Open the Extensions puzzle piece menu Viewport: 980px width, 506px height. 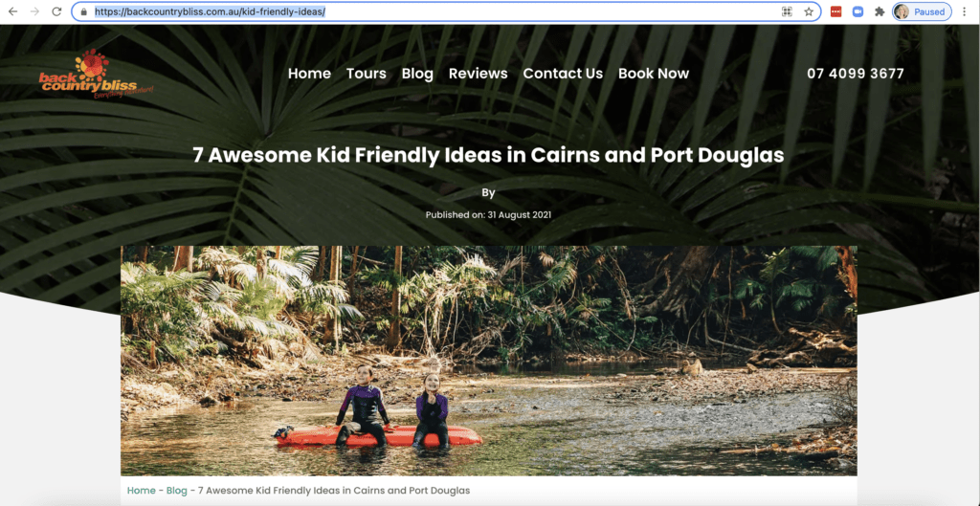[x=880, y=11]
